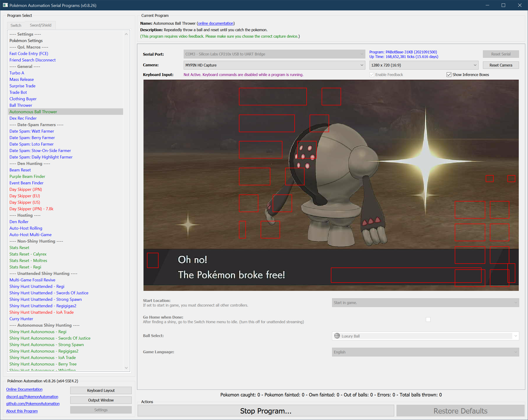The width and height of the screenshot is (528, 420).
Task: Open the Camera device dropdown
Action: [x=274, y=65]
